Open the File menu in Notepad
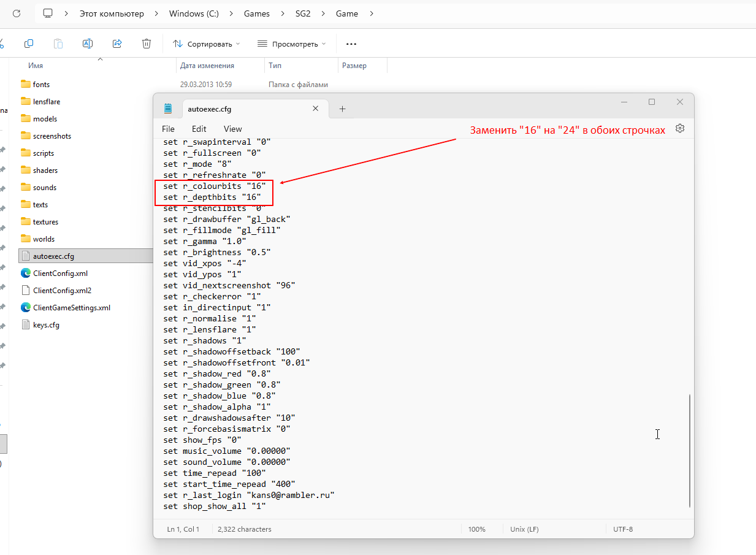This screenshot has height=555, width=756. pos(168,129)
